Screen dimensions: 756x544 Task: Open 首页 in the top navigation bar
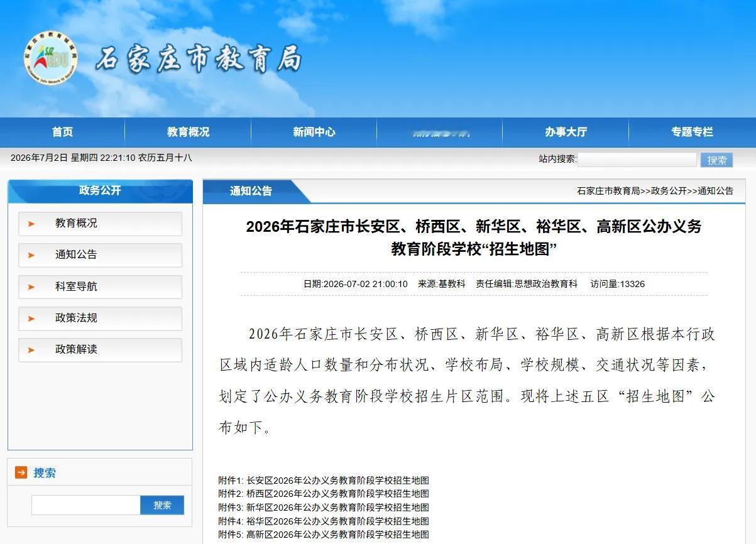(x=62, y=132)
